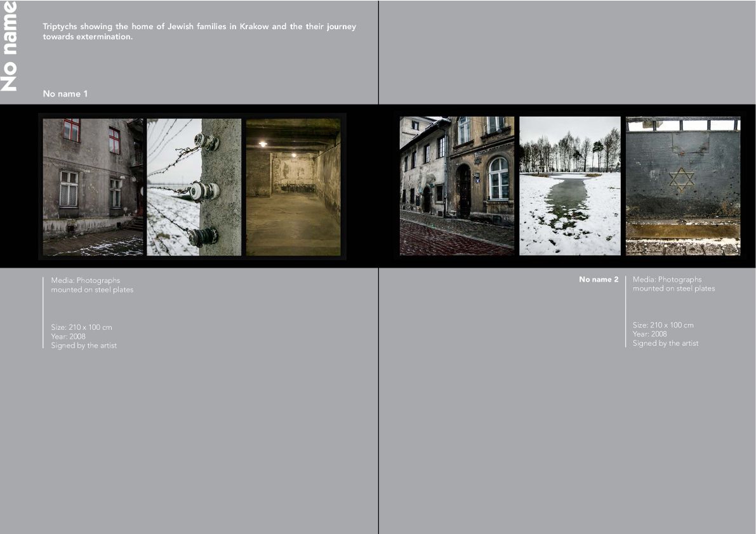Select the snowy path with trees photo

coord(570,186)
